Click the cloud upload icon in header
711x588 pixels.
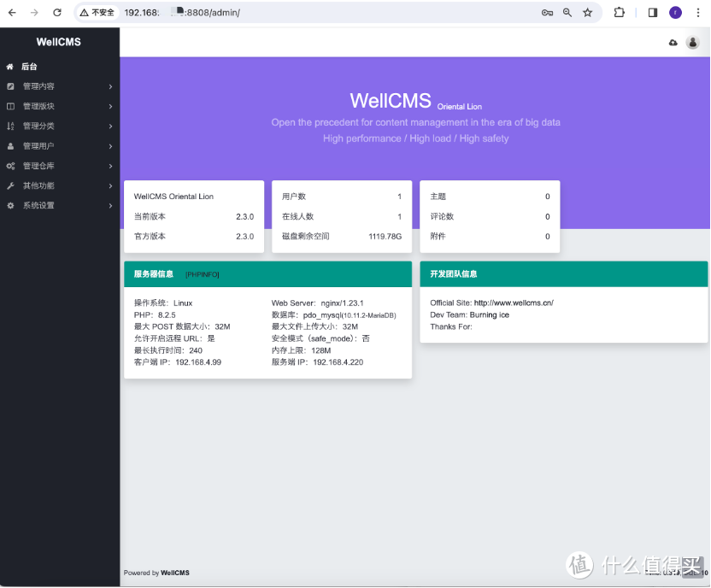point(673,43)
